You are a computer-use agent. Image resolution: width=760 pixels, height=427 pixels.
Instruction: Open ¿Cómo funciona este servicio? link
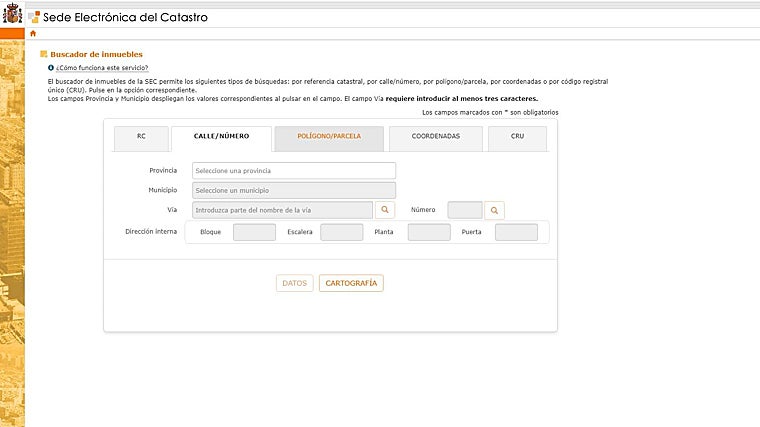(102, 68)
